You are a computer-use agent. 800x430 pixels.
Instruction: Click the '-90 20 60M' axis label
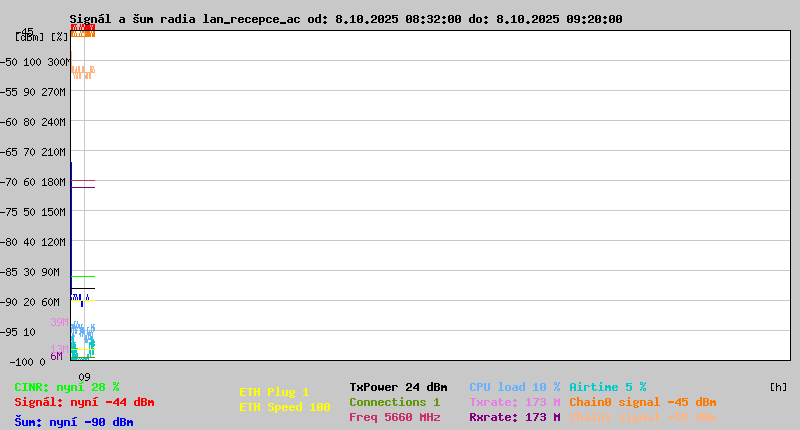(30, 302)
